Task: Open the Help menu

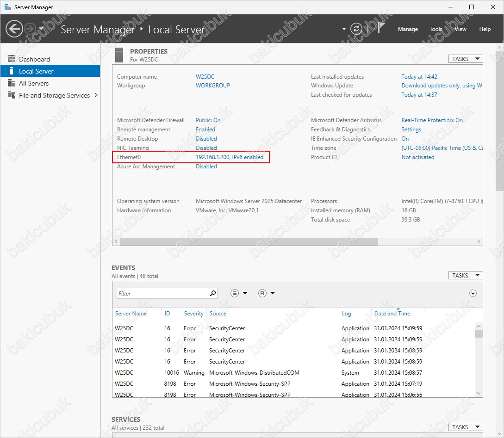Action: [485, 29]
